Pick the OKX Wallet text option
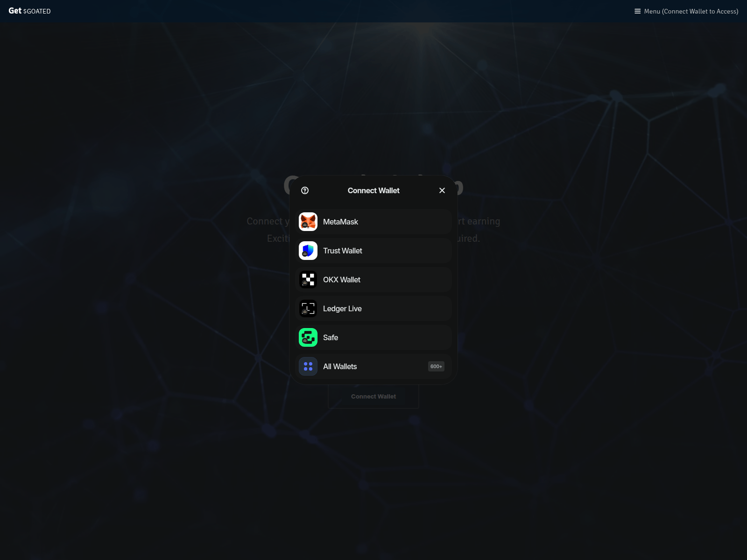 [341, 280]
